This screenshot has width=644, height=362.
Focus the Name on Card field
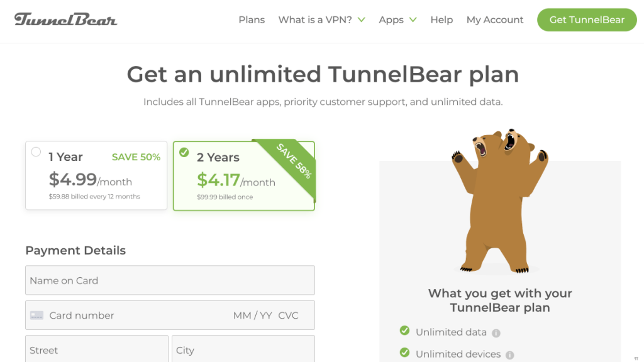pyautogui.click(x=170, y=280)
